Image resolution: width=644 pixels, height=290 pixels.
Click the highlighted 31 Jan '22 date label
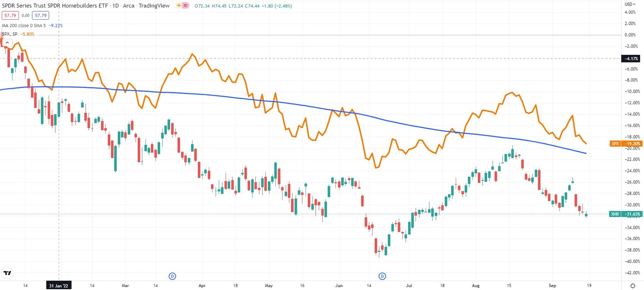58,285
